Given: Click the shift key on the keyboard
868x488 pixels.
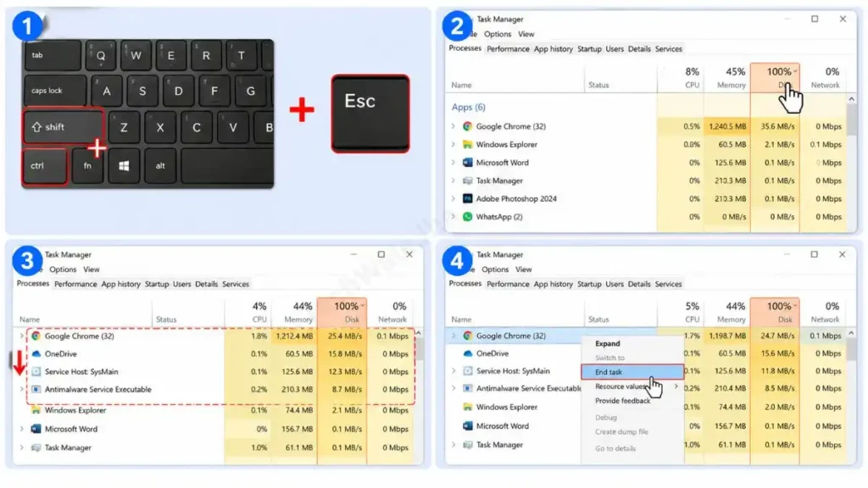Looking at the screenshot, I should point(63,127).
